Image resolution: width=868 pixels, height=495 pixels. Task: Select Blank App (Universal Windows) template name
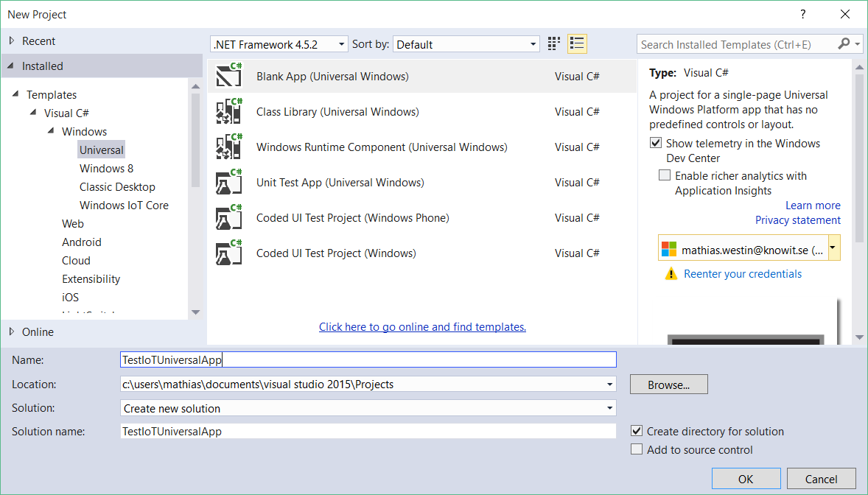[x=332, y=76]
